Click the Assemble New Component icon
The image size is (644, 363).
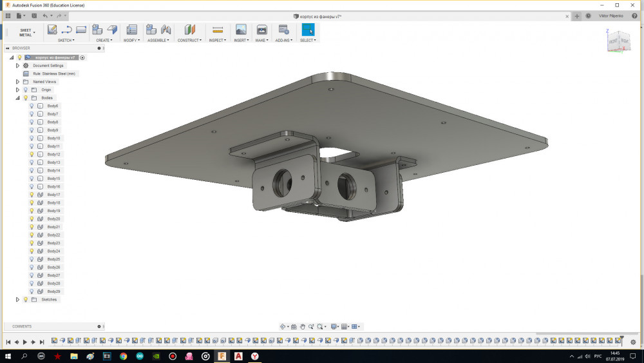151,30
